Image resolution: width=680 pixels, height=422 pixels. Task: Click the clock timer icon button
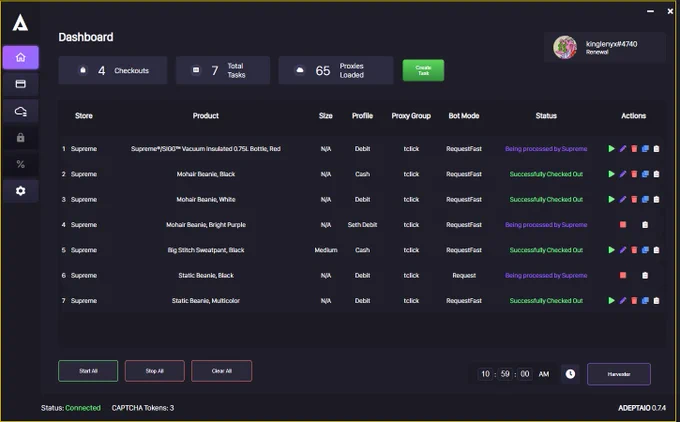click(570, 374)
